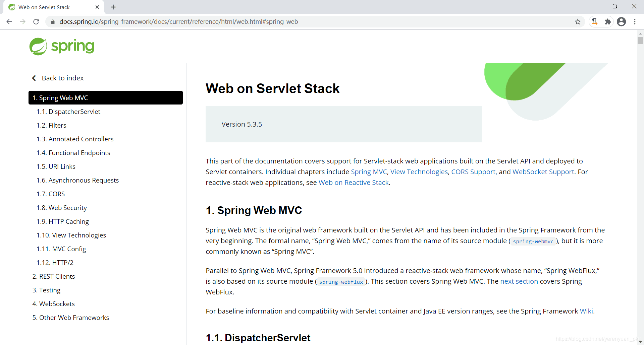Open 1.10. View Technologies sidebar entry

pyautogui.click(x=71, y=235)
